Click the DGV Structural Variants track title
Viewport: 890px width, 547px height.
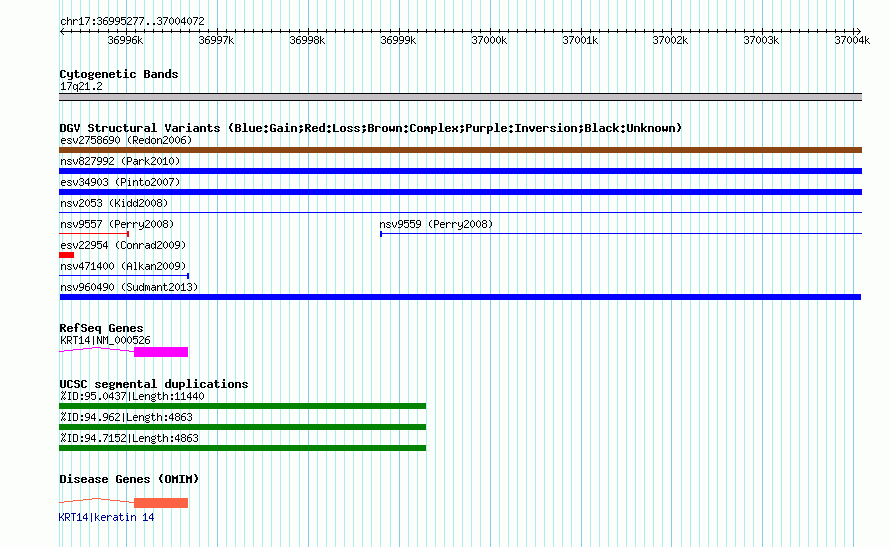[x=371, y=128]
